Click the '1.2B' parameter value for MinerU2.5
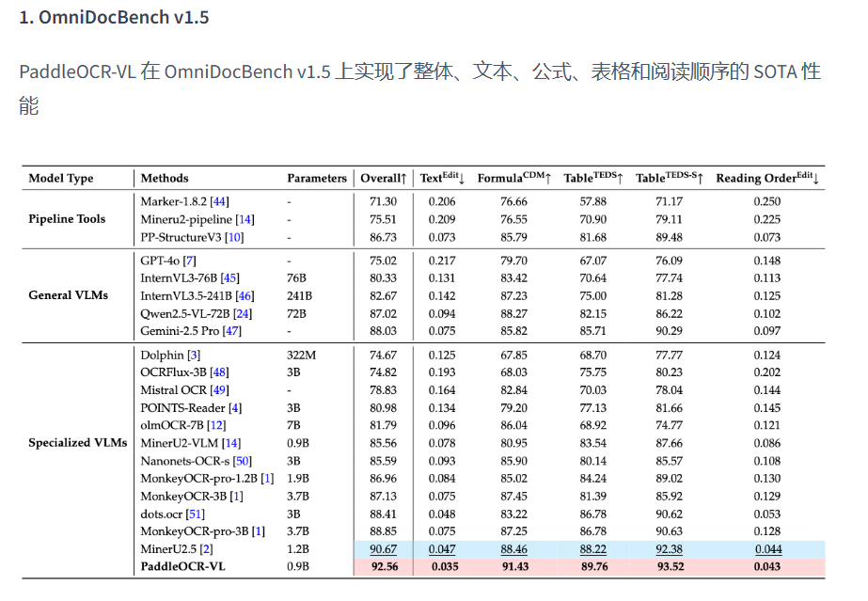Viewport: 868px width, 601px height. click(x=298, y=549)
